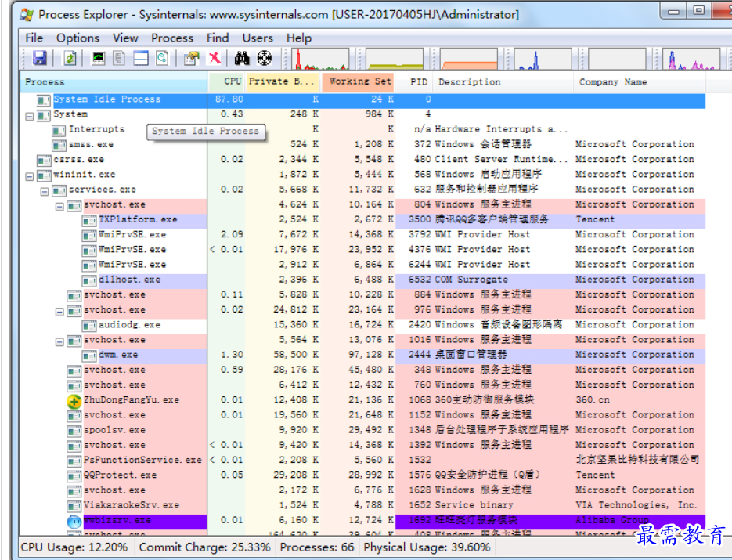Sort by Working Set column header
This screenshot has width=732, height=560.
(358, 81)
